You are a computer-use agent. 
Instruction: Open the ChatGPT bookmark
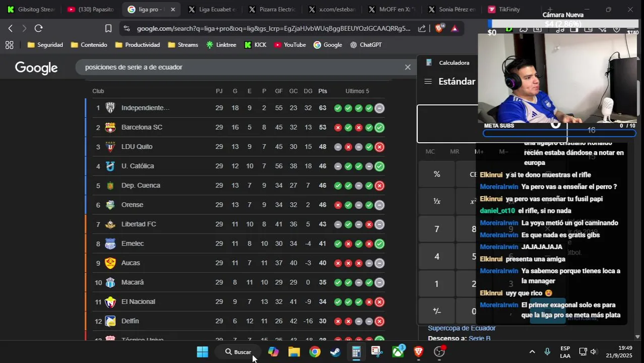pyautogui.click(x=366, y=45)
